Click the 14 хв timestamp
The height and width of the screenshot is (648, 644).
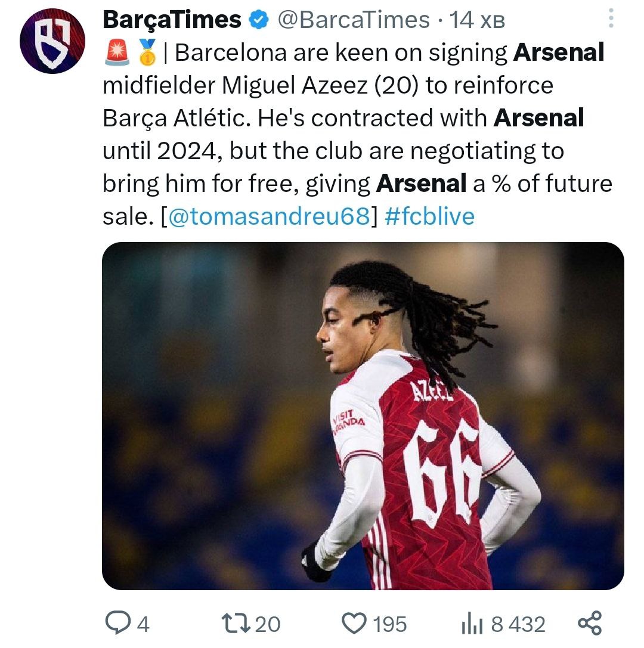(477, 20)
